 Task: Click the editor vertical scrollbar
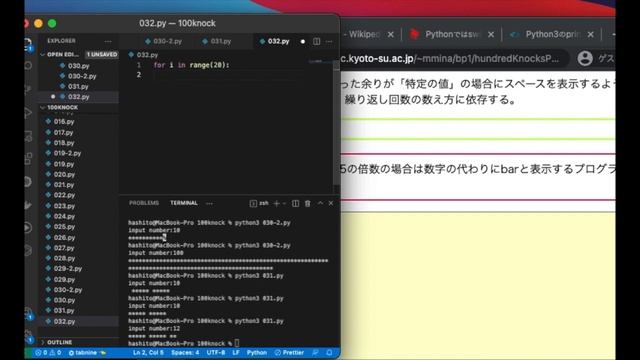point(336,127)
